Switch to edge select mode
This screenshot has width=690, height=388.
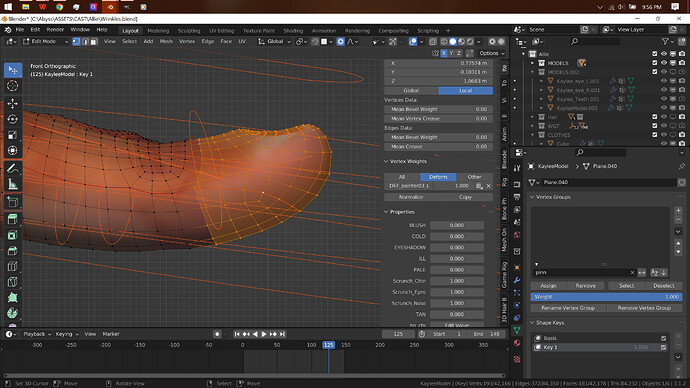[85, 41]
